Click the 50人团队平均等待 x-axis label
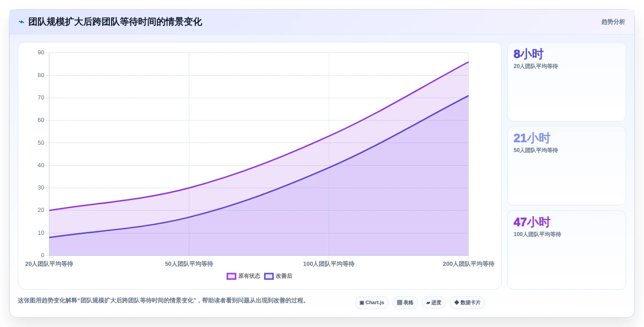This screenshot has height=327, width=644. (x=189, y=264)
